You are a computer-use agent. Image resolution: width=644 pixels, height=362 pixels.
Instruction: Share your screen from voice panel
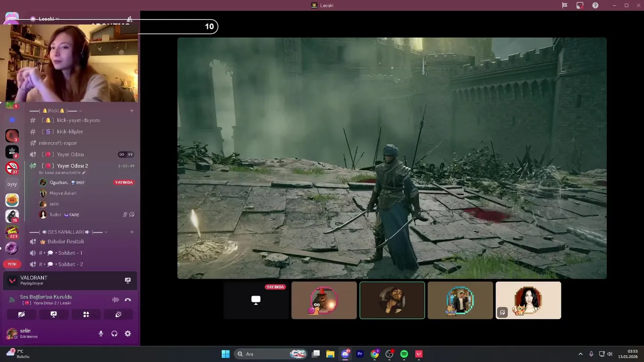pyautogui.click(x=54, y=314)
